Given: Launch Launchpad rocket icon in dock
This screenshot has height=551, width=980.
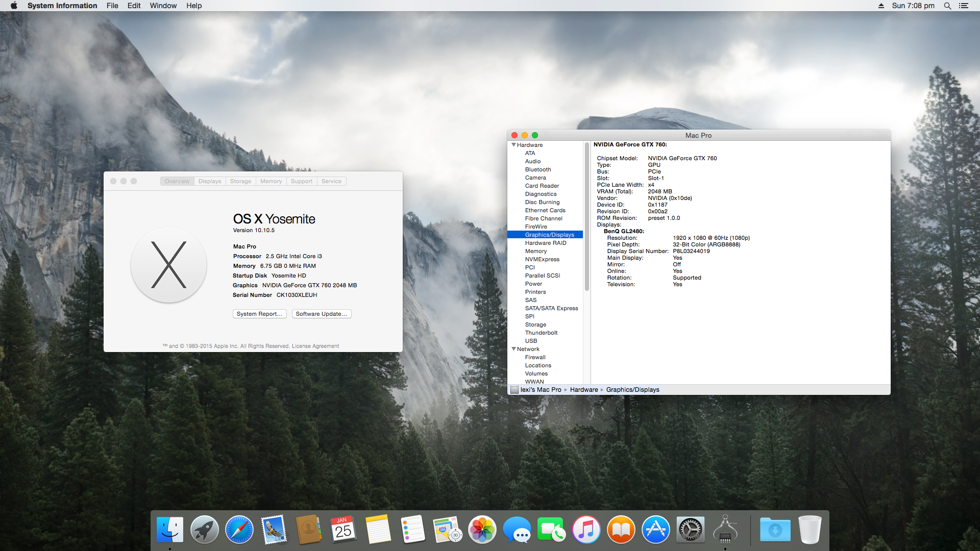Looking at the screenshot, I should tap(204, 530).
